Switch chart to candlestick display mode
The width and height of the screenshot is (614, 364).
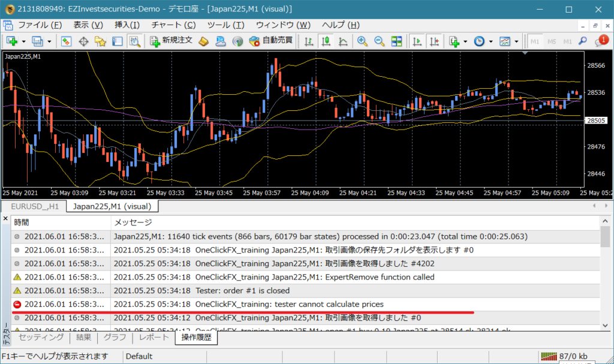(326, 41)
